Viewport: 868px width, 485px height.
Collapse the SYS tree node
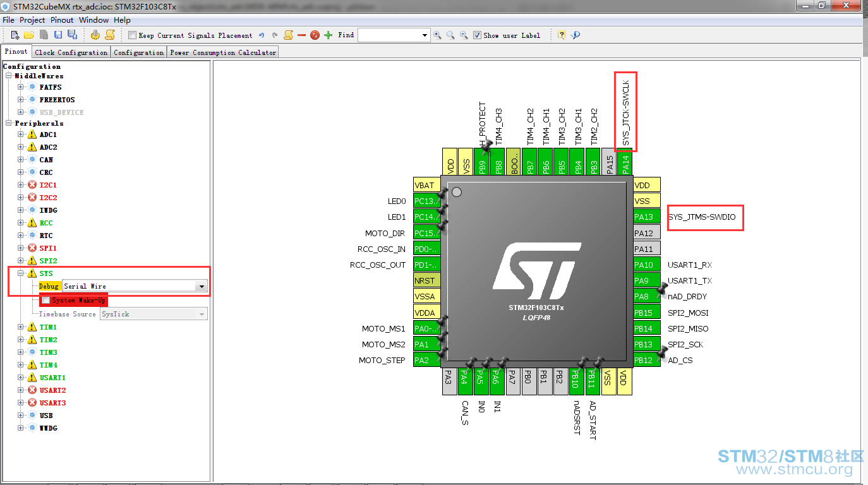coord(21,273)
